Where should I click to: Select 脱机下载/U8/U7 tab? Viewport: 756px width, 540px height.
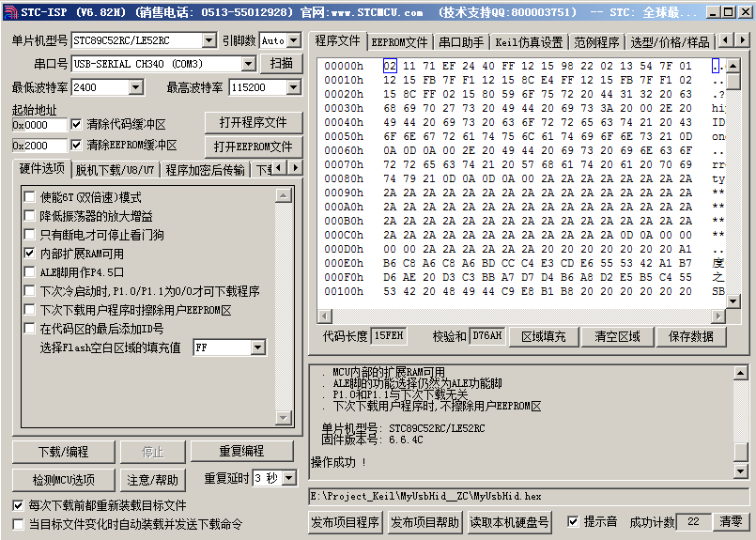coord(115,170)
